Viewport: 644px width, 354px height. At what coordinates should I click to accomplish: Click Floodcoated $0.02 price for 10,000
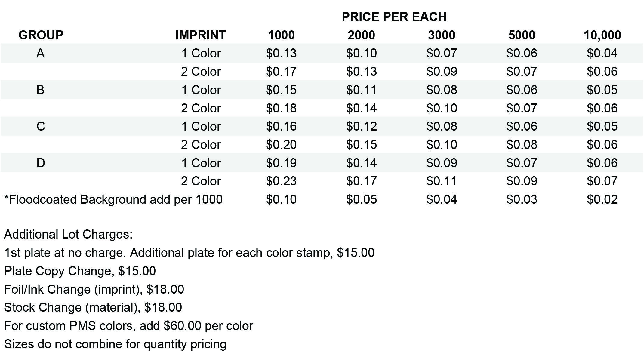pyautogui.click(x=602, y=200)
